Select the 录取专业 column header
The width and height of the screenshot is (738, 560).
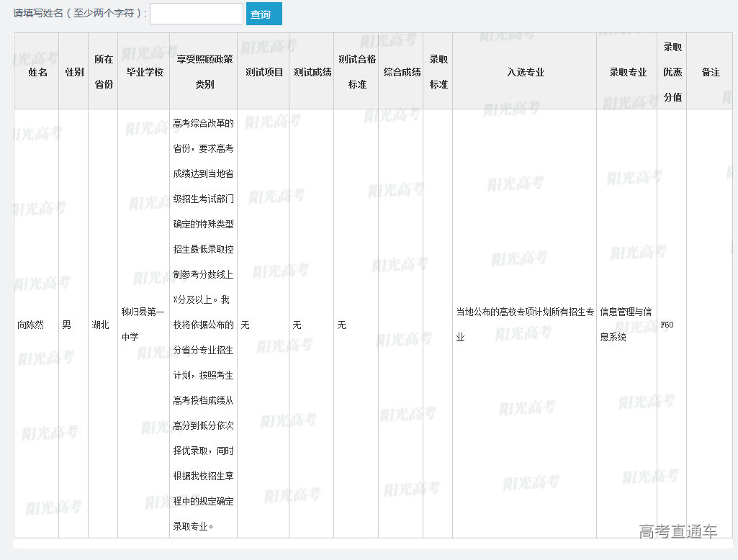click(x=628, y=72)
